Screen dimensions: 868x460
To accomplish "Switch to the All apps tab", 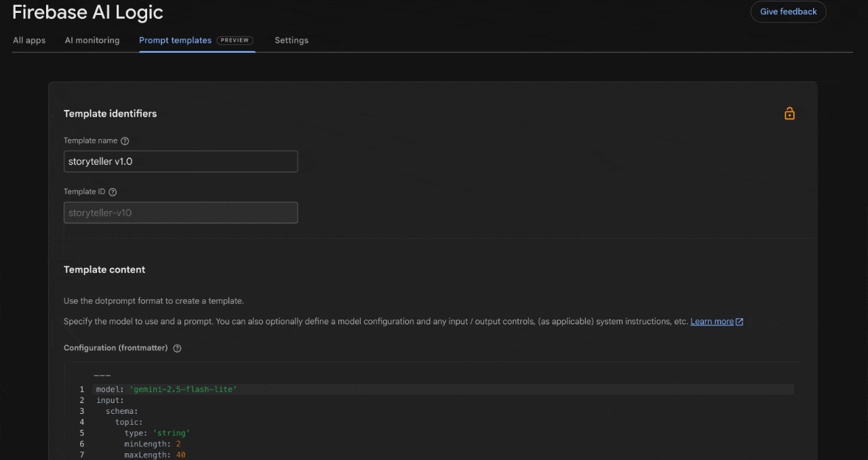I will [29, 41].
